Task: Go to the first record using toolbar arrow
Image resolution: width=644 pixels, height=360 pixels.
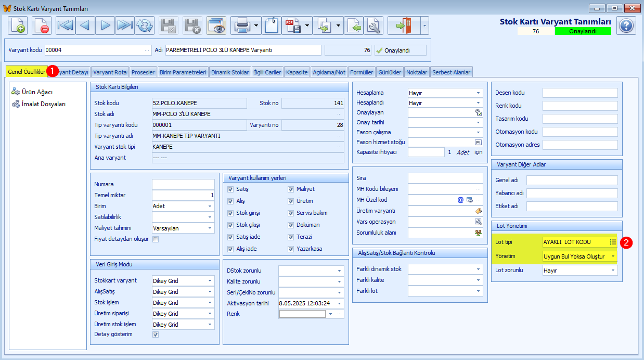Action: [66, 25]
